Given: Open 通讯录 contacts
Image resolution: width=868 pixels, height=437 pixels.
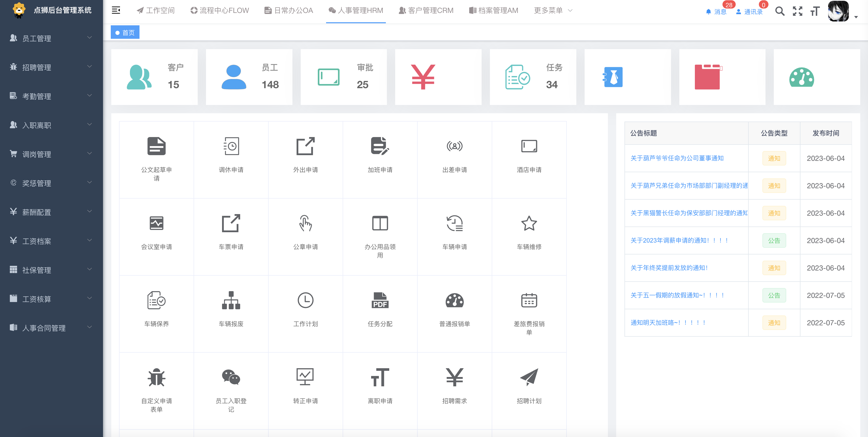Looking at the screenshot, I should click(749, 12).
